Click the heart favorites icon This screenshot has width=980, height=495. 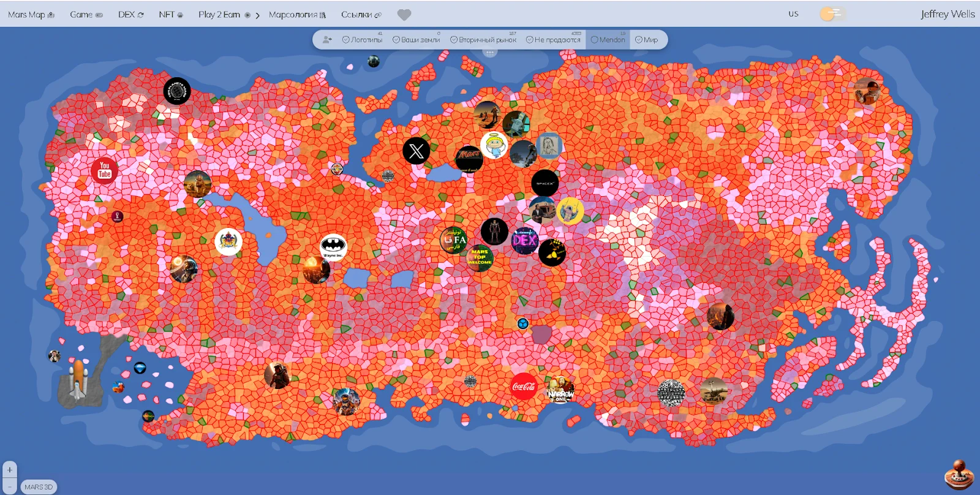[404, 15]
